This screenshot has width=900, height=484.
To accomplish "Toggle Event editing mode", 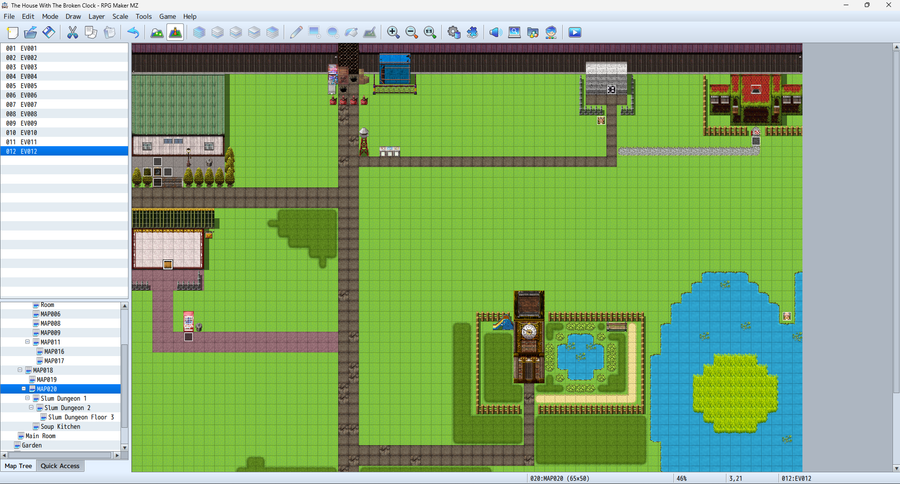I will point(175,32).
